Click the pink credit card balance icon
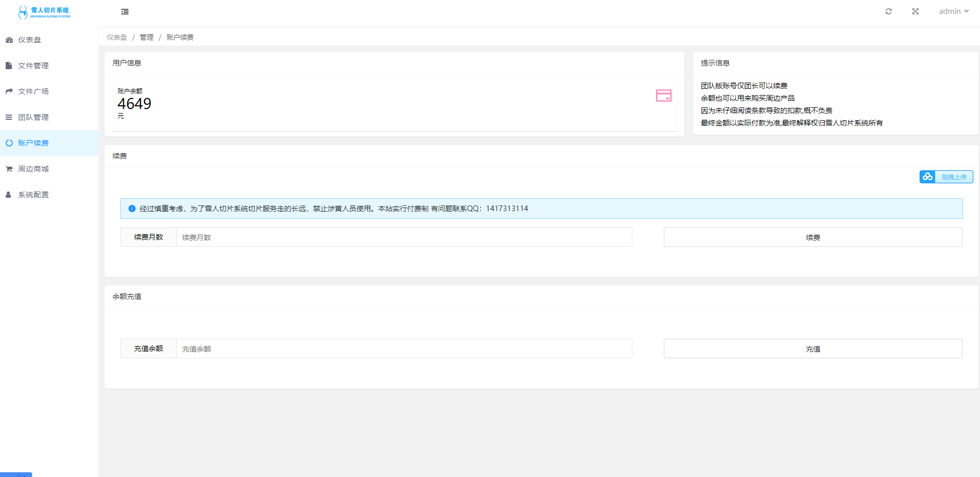The width and height of the screenshot is (980, 477). 663,96
